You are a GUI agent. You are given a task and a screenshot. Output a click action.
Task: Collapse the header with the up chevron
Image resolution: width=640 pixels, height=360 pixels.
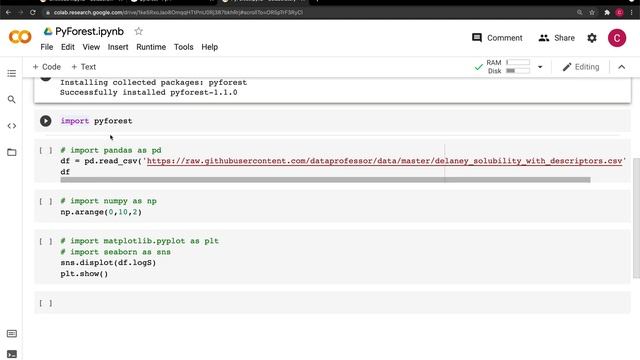click(x=622, y=67)
